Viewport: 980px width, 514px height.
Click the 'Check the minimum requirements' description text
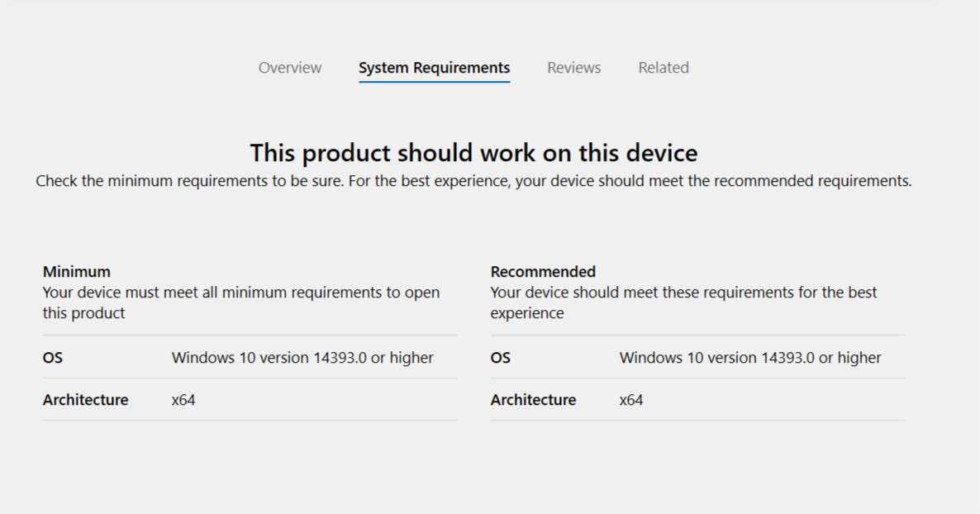pyautogui.click(x=473, y=181)
